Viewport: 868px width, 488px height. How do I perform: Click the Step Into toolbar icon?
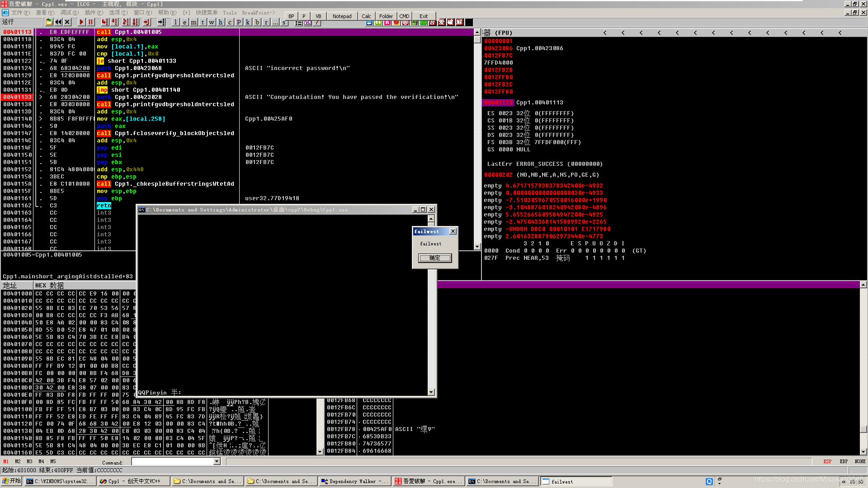click(x=105, y=22)
